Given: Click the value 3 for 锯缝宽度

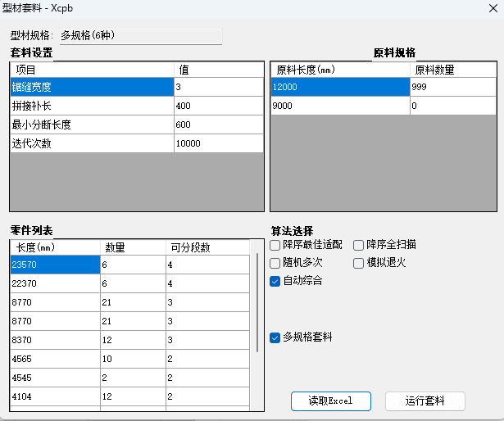Looking at the screenshot, I should [219, 87].
